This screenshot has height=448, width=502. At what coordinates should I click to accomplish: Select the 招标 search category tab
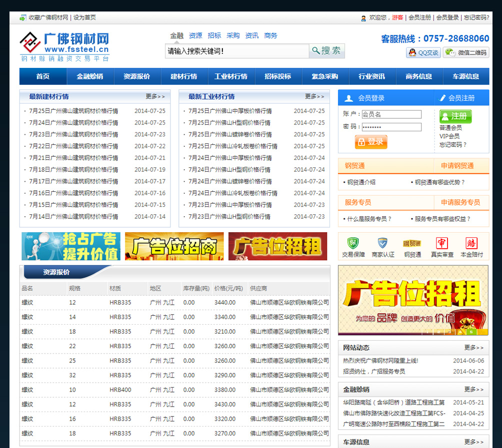(x=214, y=35)
